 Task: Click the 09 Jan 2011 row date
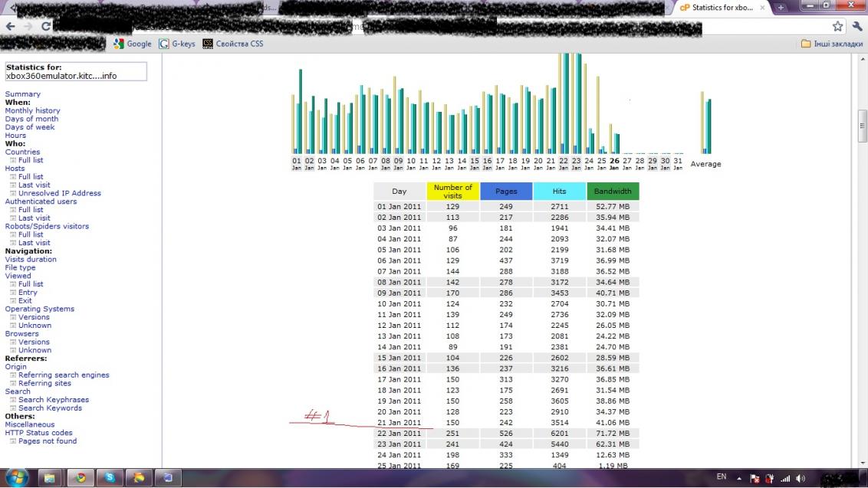399,293
